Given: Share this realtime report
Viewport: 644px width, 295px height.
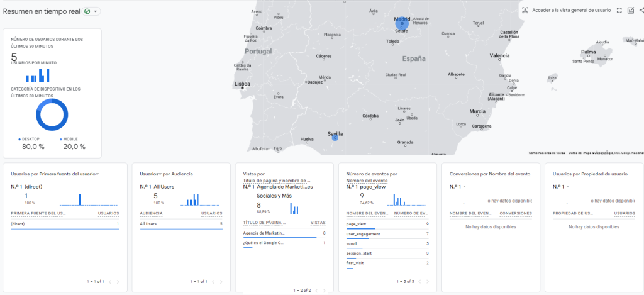Looking at the screenshot, I should click(641, 10).
